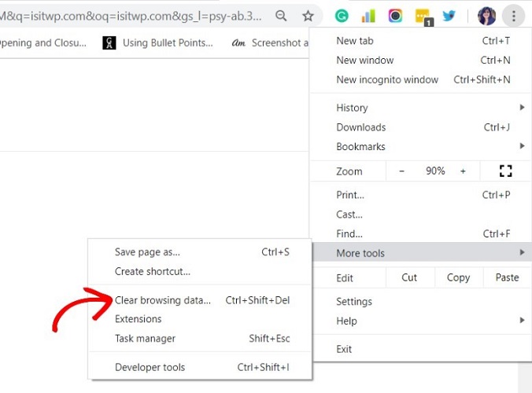Open Downloads from the menu
This screenshot has height=393, width=532.
421,127
